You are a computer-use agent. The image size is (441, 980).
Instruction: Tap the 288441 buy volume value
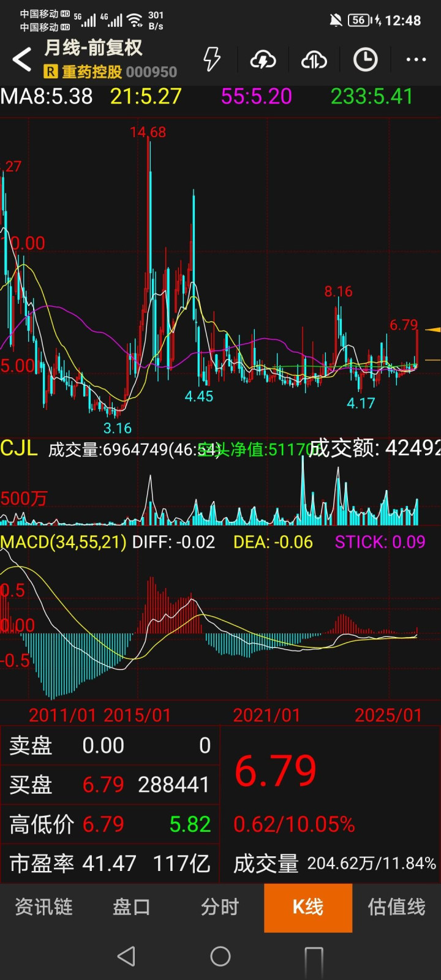pyautogui.click(x=174, y=785)
